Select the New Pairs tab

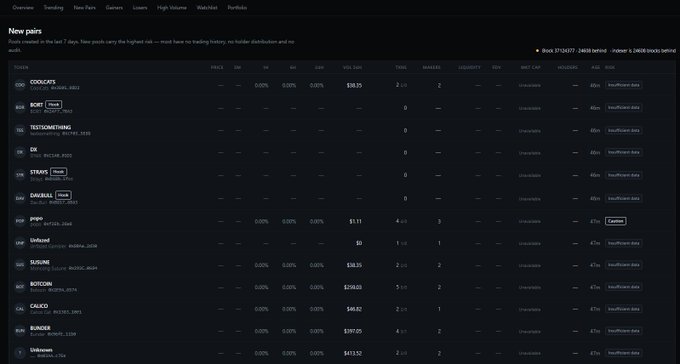pyautogui.click(x=85, y=8)
